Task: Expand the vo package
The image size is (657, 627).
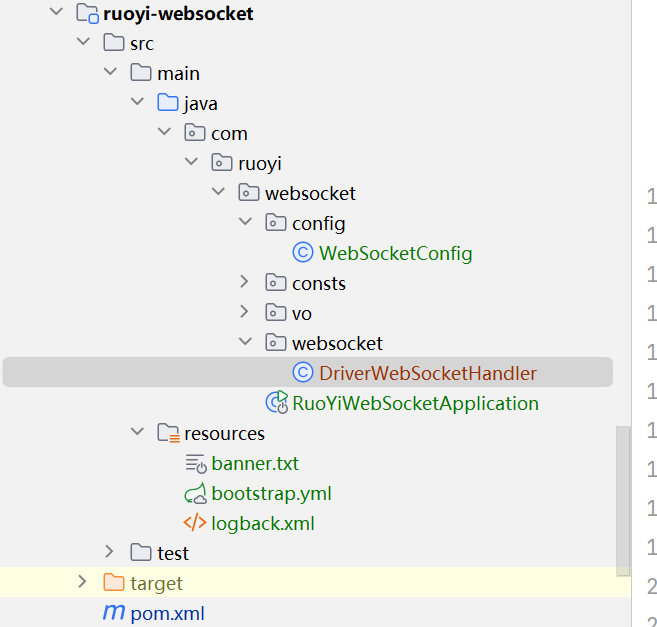Action: tap(245, 313)
